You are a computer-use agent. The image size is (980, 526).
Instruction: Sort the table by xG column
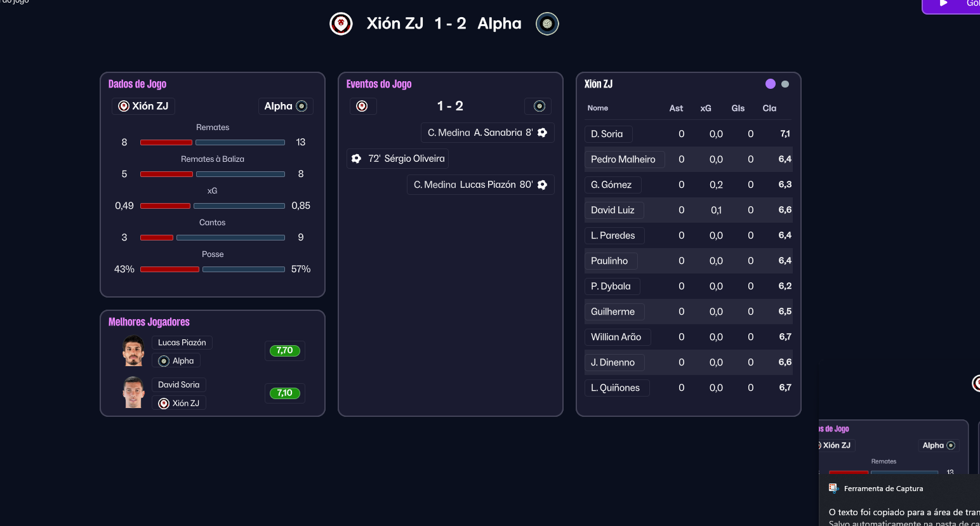pyautogui.click(x=705, y=108)
